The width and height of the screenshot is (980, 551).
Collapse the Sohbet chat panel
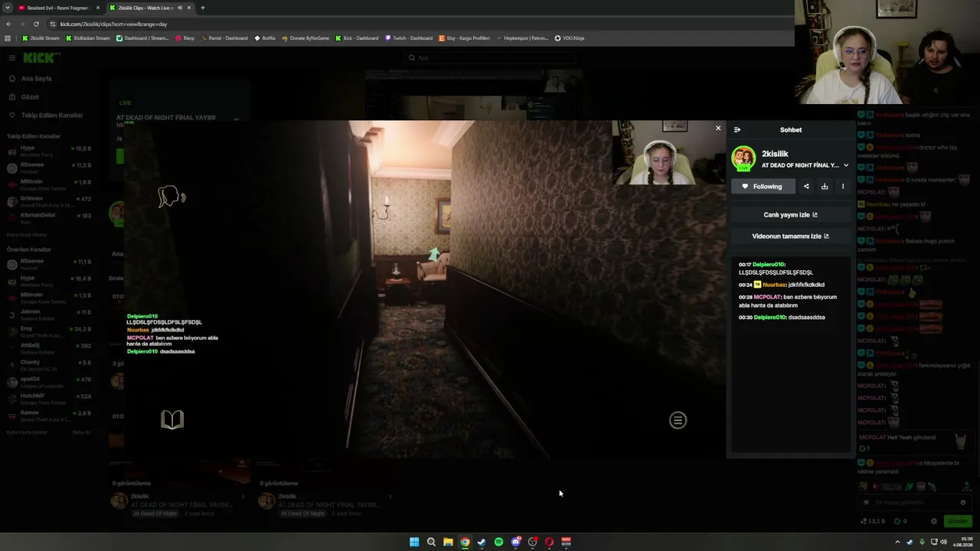point(737,130)
